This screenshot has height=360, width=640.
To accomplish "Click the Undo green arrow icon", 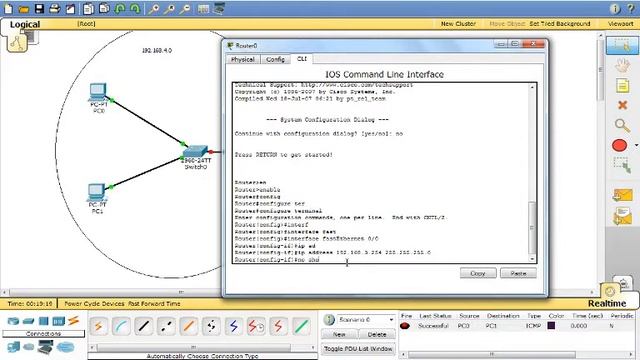I will [120, 9].
